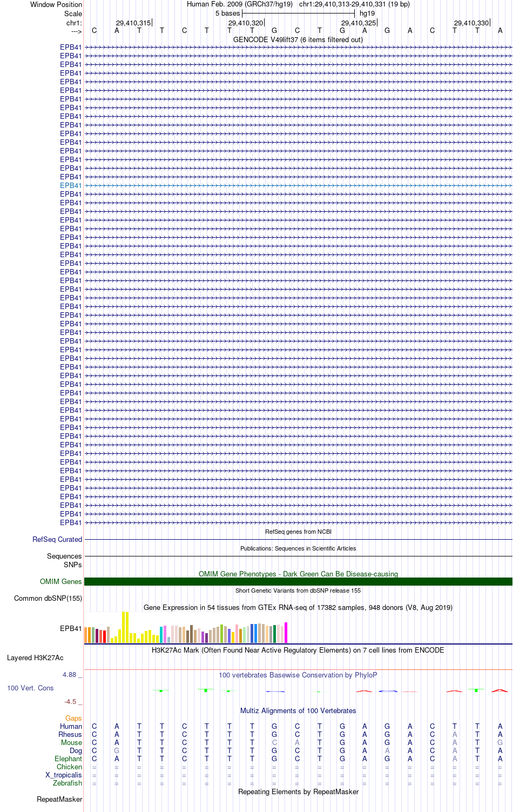Image resolution: width=513 pixels, height=812 pixels.
Task: Click the magenta bar ending the GTEx chart
Action: click(286, 633)
